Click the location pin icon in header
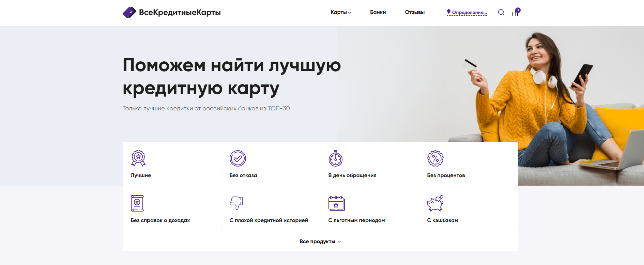Viewport: 644px width, 265px height. (x=449, y=12)
